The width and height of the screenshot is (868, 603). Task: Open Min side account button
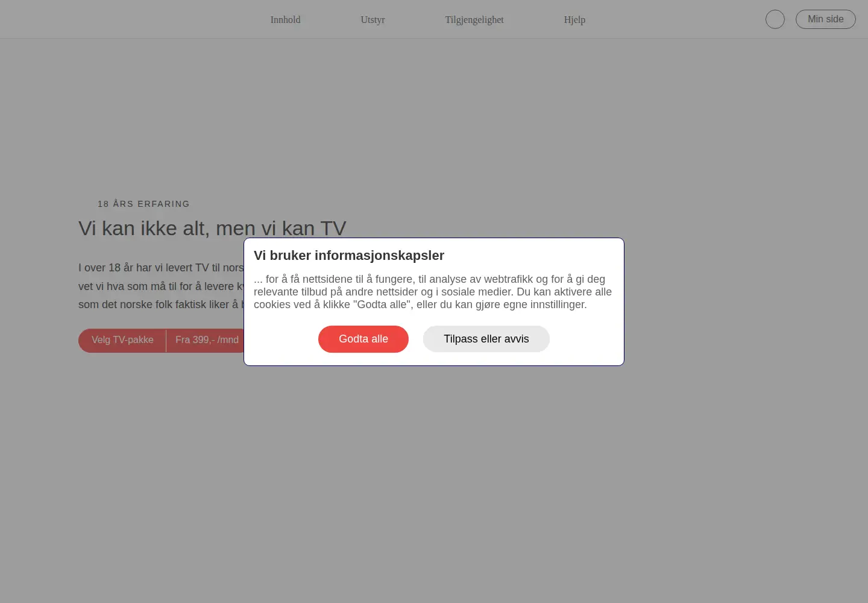pos(826,19)
